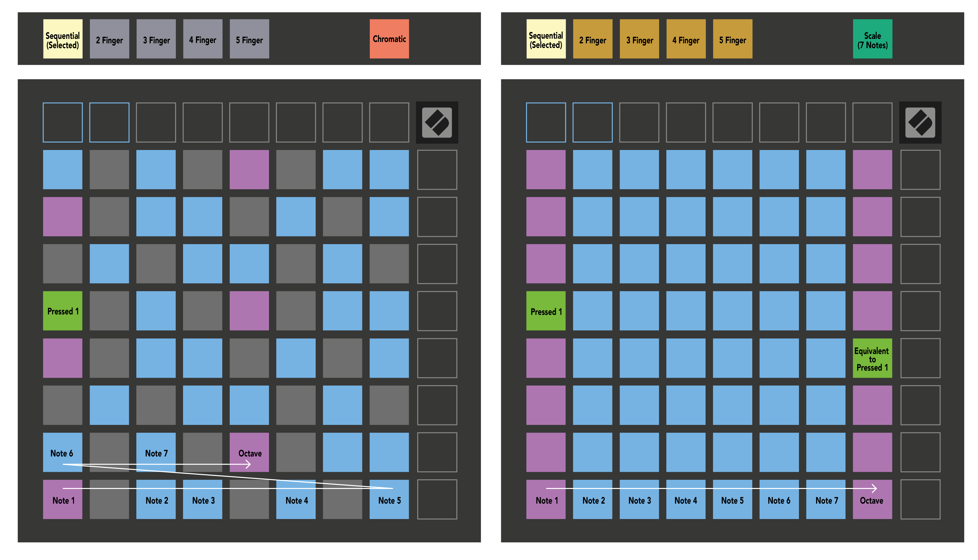This screenshot has width=978, height=560.
Task: Tap Note 2 pad on the left grid
Action: 156,499
